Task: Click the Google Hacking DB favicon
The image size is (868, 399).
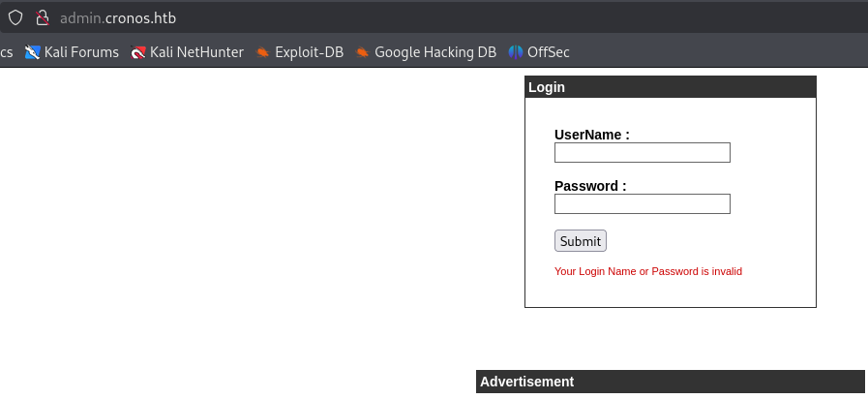Action: click(363, 52)
